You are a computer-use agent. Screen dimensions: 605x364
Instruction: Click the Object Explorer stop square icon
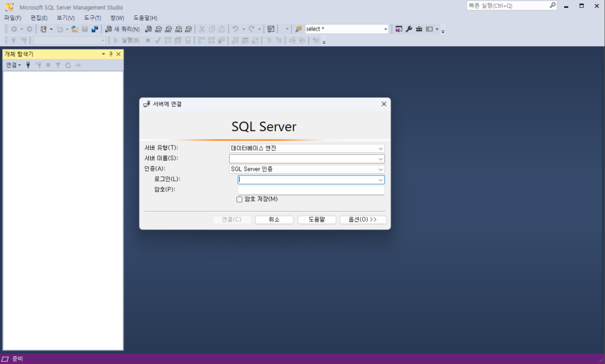coord(48,65)
